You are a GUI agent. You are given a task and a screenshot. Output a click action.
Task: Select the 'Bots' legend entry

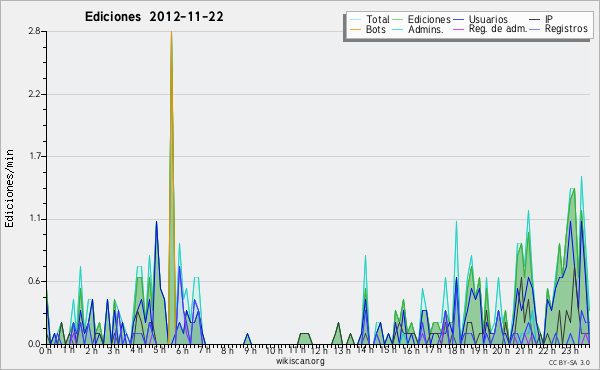pyautogui.click(x=376, y=29)
